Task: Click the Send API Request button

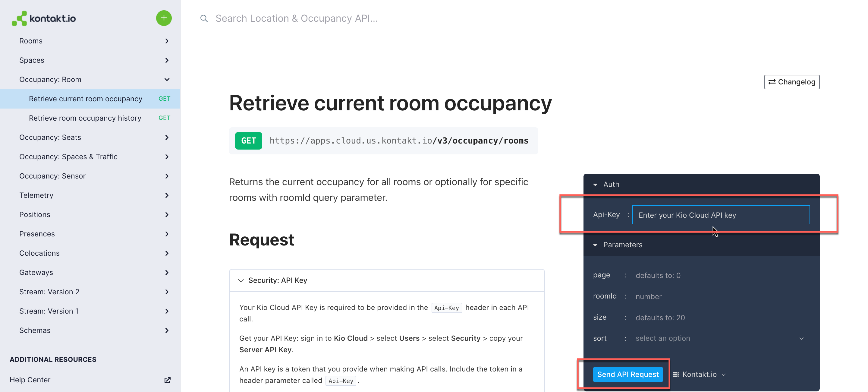Action: click(x=628, y=375)
